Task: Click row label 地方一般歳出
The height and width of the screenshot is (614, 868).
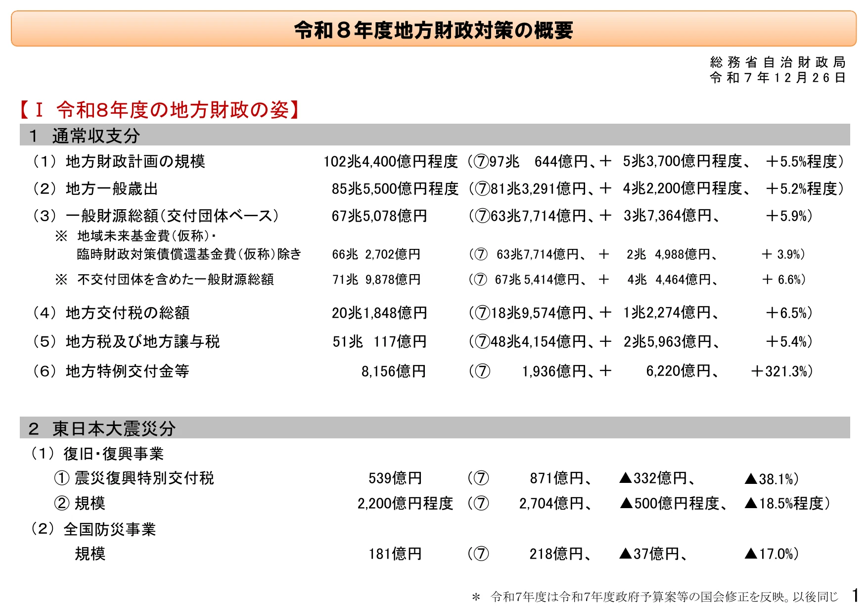Action: (112, 189)
